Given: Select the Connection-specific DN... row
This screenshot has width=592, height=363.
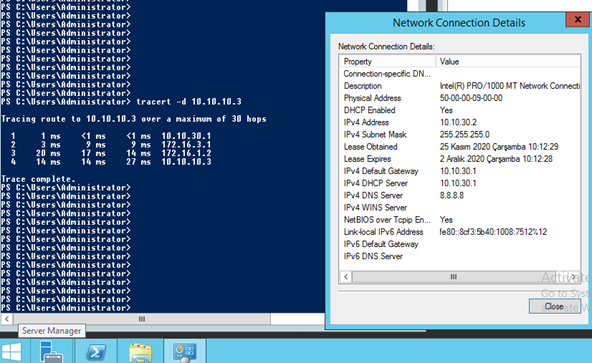Looking at the screenshot, I should pos(460,74).
